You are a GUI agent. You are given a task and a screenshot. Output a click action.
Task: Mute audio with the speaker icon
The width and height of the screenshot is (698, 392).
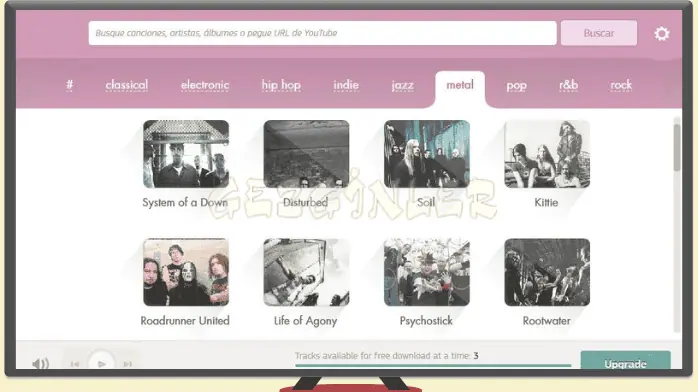click(x=41, y=364)
